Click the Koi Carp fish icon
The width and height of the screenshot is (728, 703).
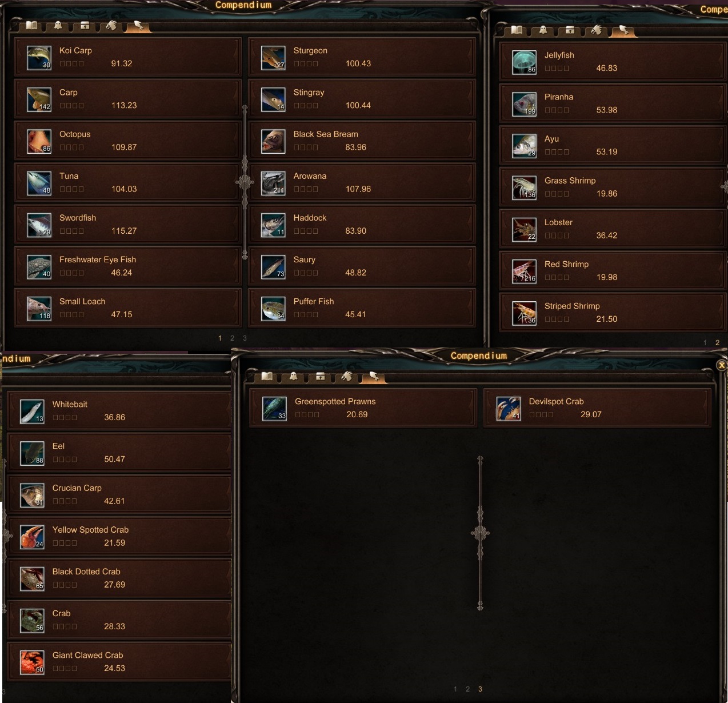[39, 58]
